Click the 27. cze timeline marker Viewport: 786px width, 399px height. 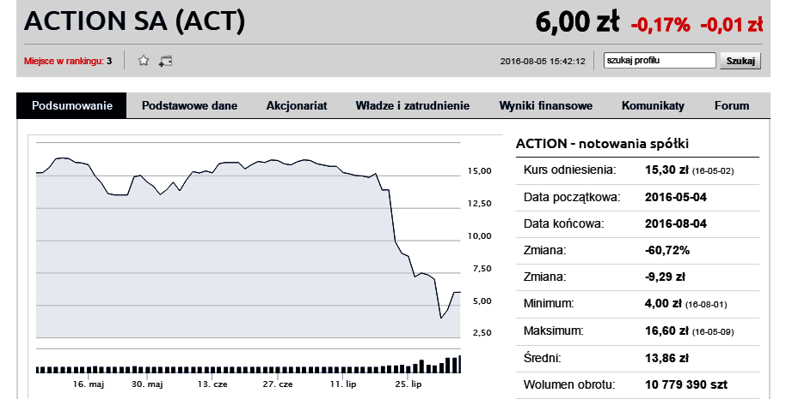[x=278, y=384]
